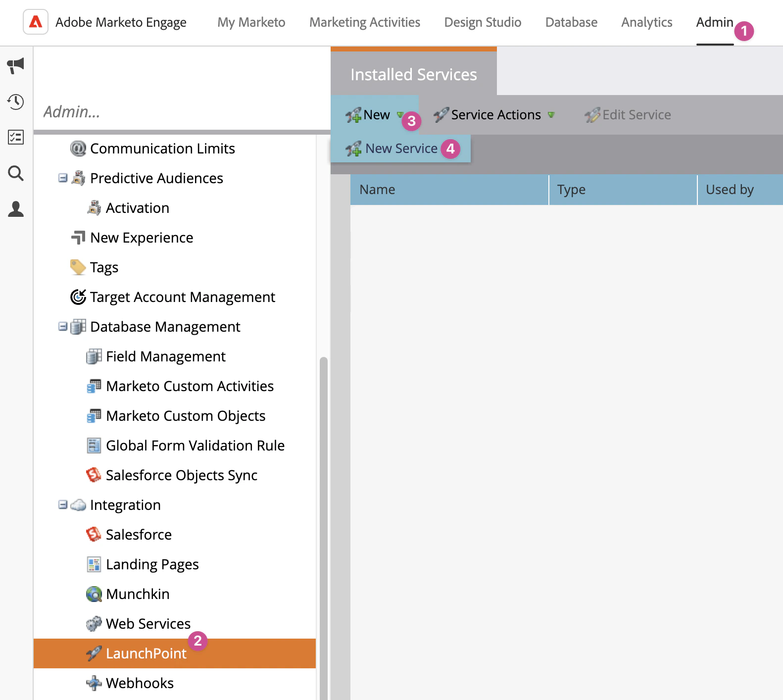Click Adobe Marketo Engage title
This screenshot has width=783, height=700.
[121, 22]
